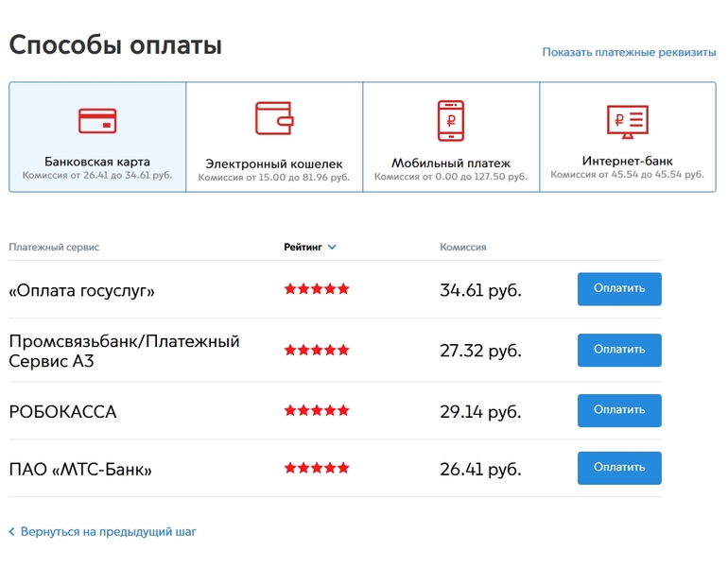Click the mobile phone ruble icon

click(x=451, y=120)
